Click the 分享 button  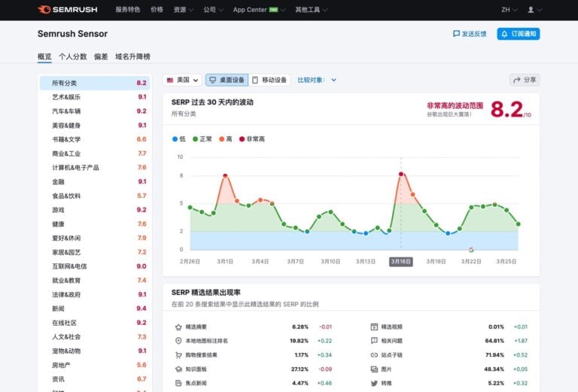(525, 80)
